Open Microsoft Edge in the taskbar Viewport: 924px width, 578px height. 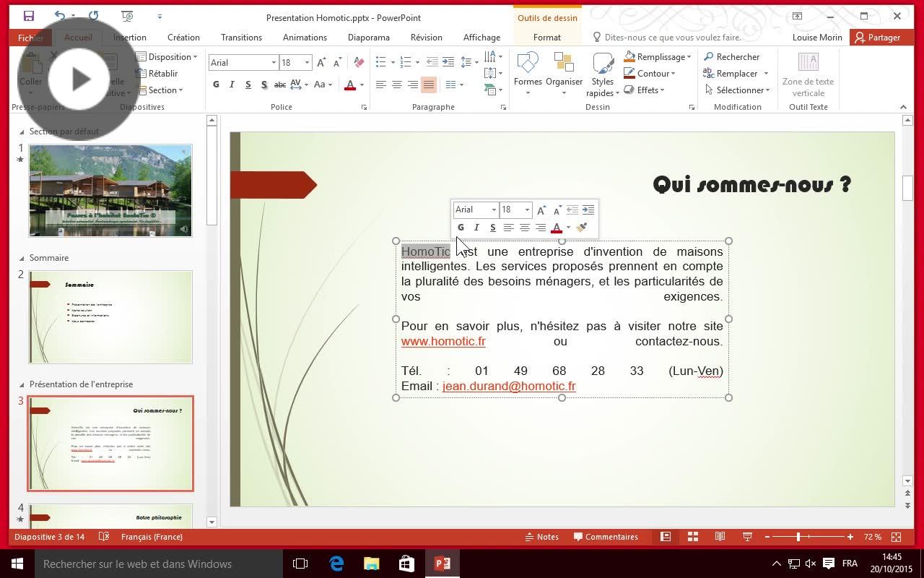336,564
